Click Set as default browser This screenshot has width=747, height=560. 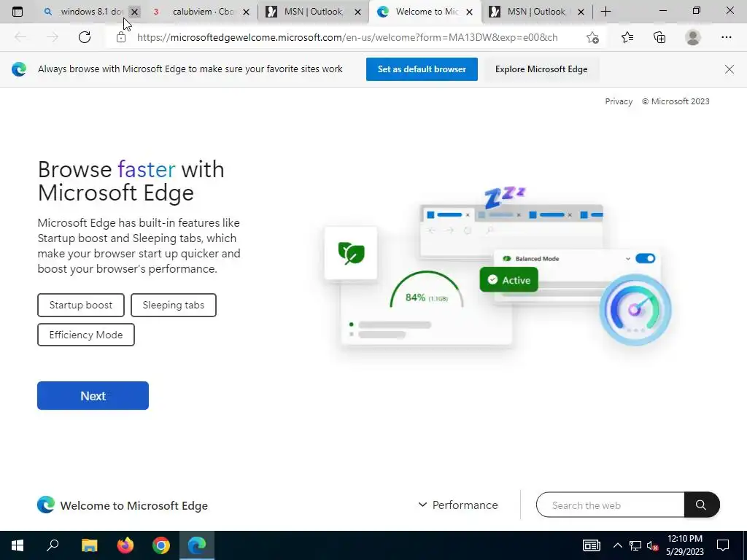tap(422, 69)
